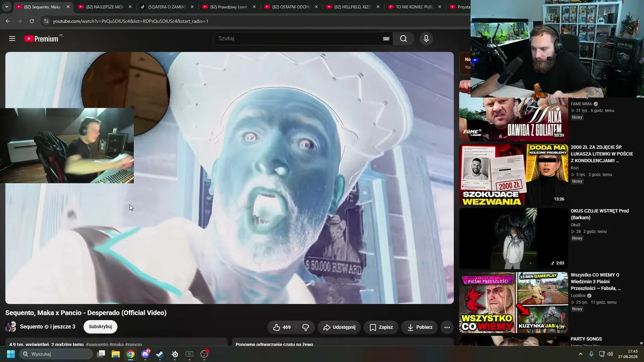Open the Windows Start menu
The width and height of the screenshot is (644, 362).
(x=11, y=354)
